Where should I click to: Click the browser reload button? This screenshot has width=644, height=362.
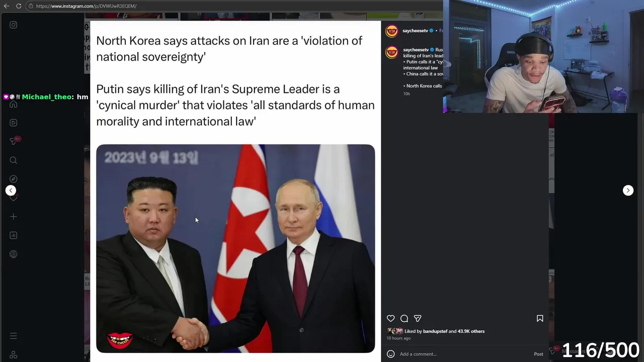(19, 6)
